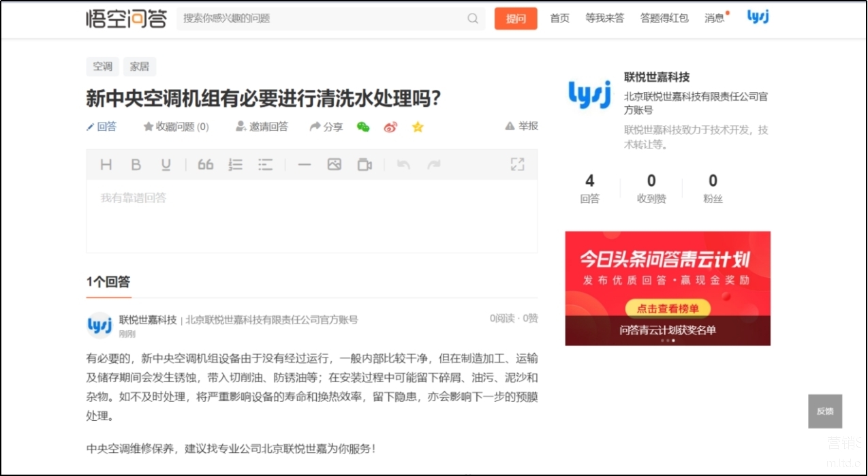The image size is (868, 476).
Task: Toggle underline formatting in editor
Action: pos(166,164)
